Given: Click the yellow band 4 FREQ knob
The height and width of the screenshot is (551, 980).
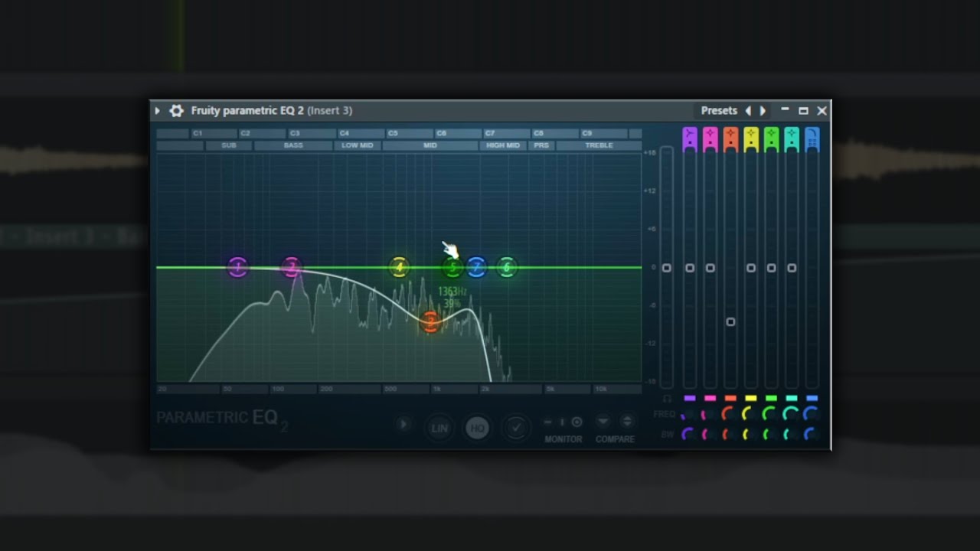Looking at the screenshot, I should (749, 414).
